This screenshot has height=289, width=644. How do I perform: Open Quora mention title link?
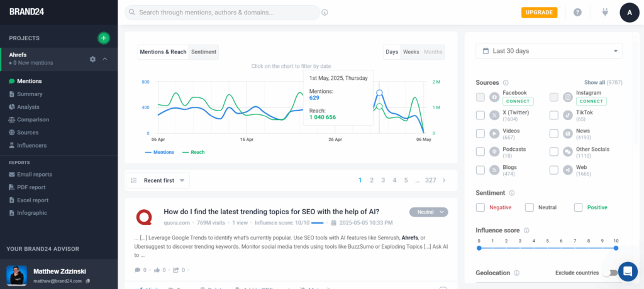pos(272,212)
